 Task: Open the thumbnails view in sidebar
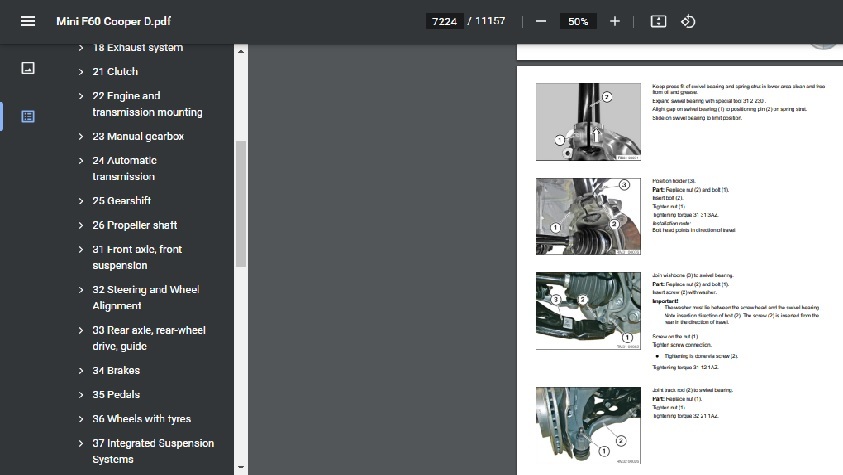click(x=28, y=68)
